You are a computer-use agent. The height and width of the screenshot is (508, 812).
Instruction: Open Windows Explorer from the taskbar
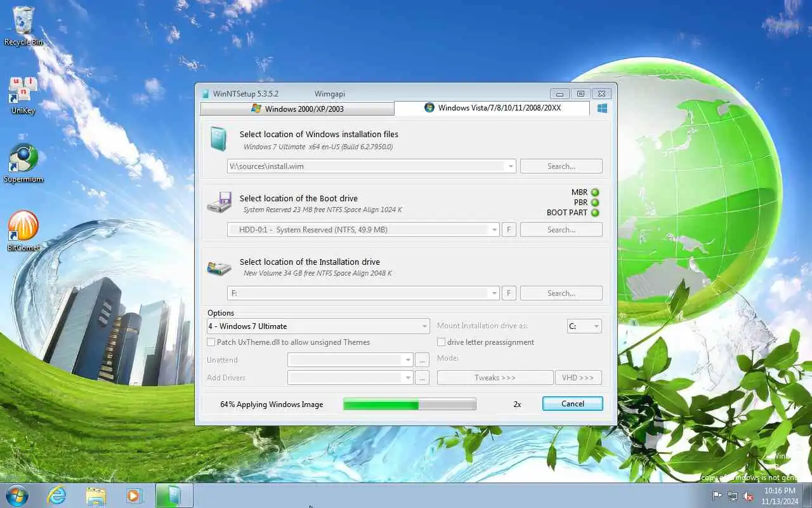(96, 495)
